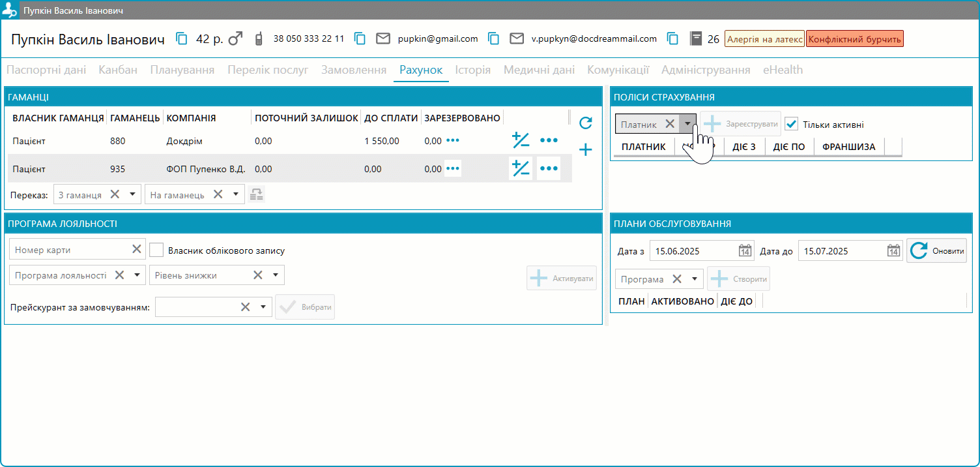Click the refresh wallets icon
Image resolution: width=980 pixels, height=467 pixels.
pos(585,123)
